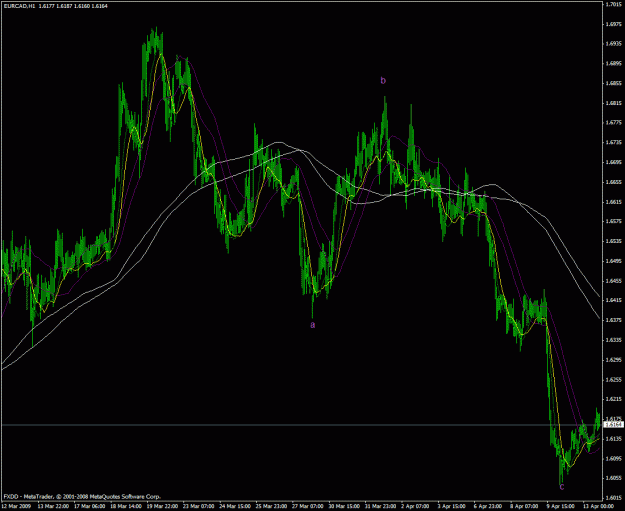Click the 1.6095 price axis label
The width and height of the screenshot is (625, 511).
coord(613,458)
